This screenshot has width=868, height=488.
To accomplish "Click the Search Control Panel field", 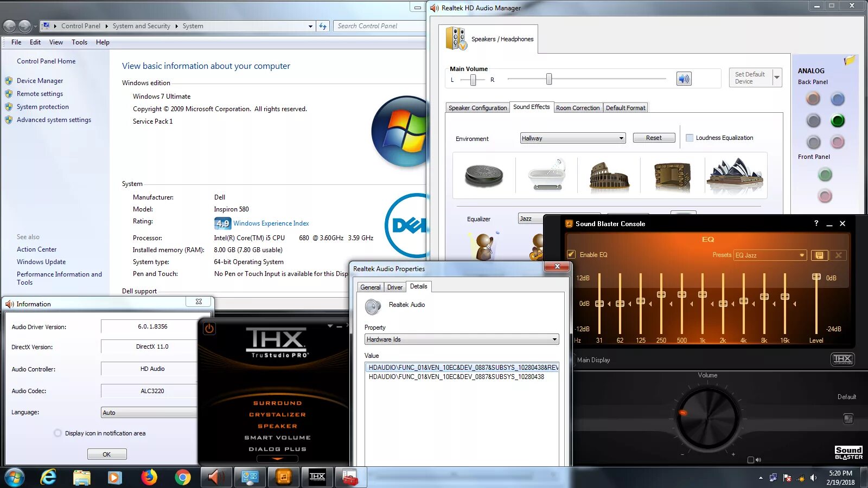I will click(x=379, y=26).
